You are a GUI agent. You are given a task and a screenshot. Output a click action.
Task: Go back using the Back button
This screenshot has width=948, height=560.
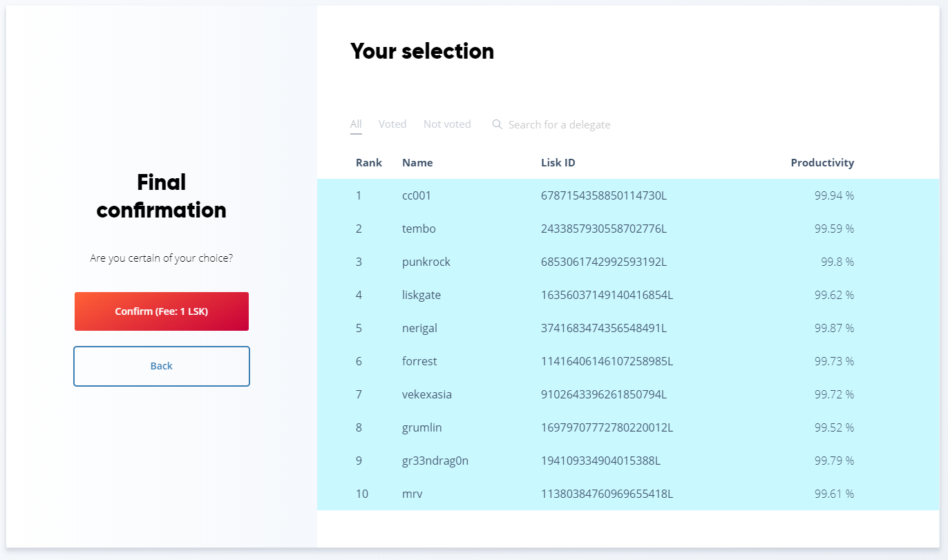[162, 366]
